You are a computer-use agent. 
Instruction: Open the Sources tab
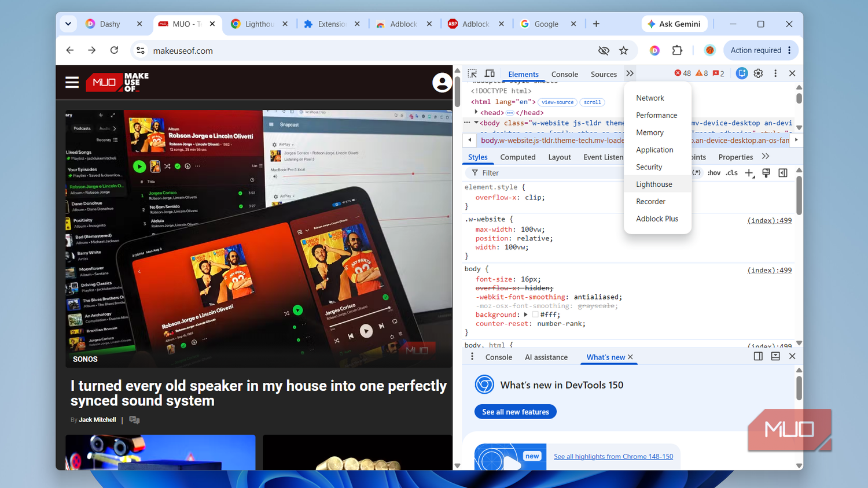604,74
